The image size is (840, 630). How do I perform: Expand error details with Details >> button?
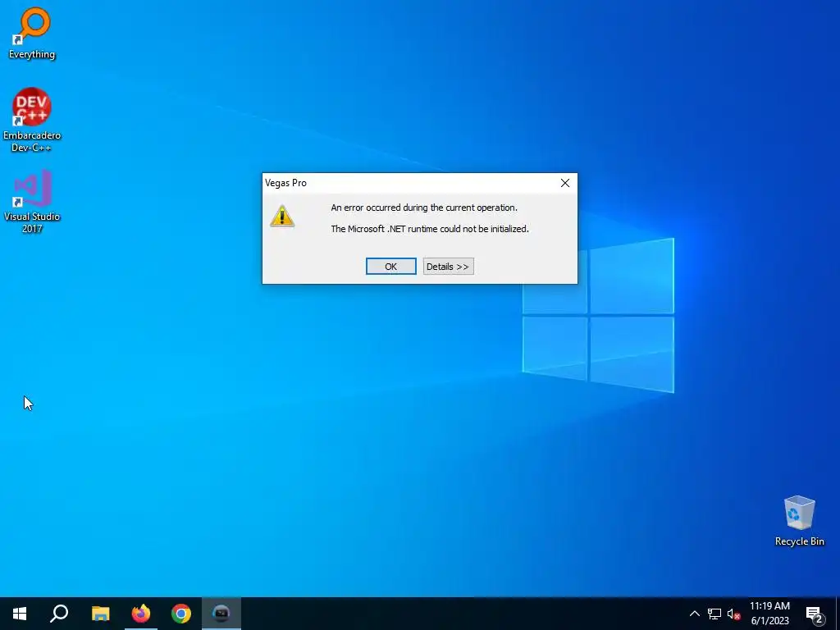click(448, 267)
